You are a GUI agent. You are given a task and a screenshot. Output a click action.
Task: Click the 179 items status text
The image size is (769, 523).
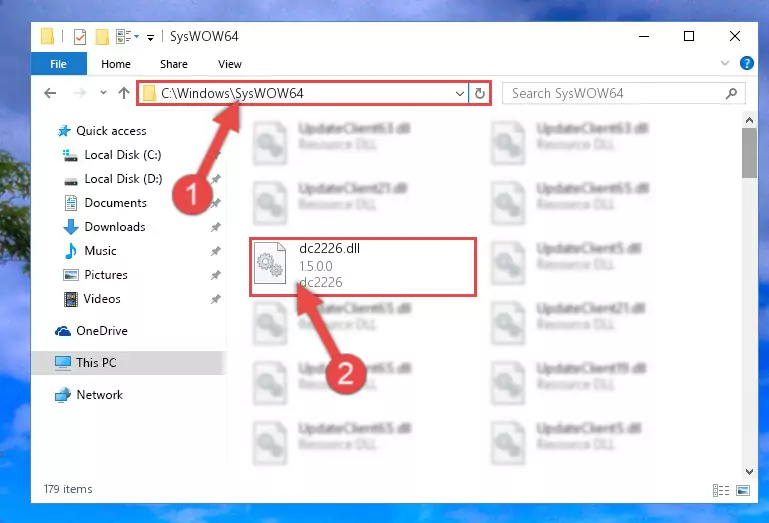68,489
